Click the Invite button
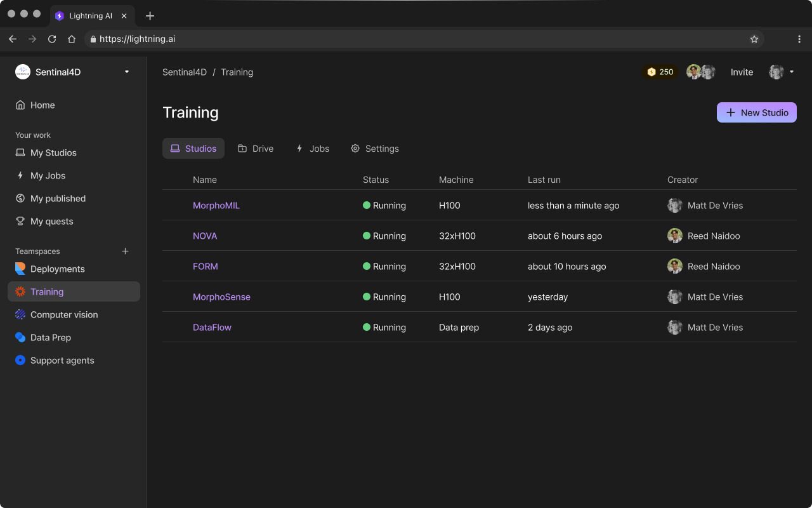The width and height of the screenshot is (812, 508). pyautogui.click(x=742, y=72)
